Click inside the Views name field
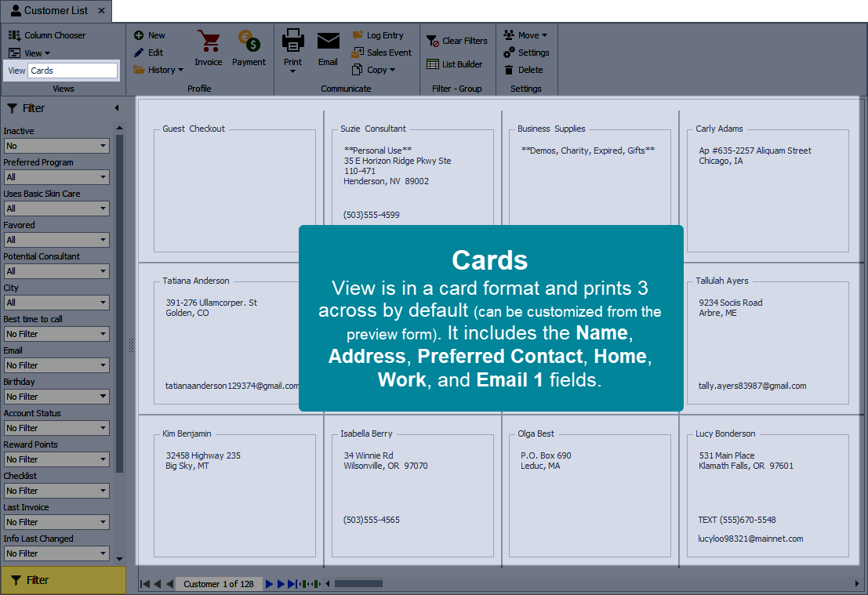This screenshot has width=868, height=595. [x=72, y=70]
